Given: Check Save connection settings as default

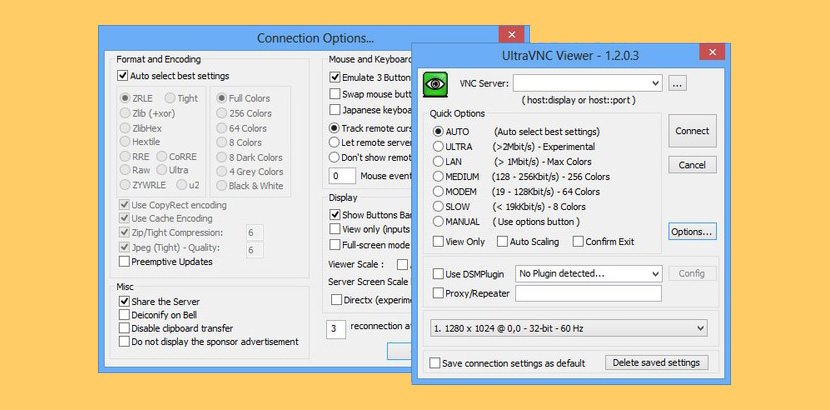Looking at the screenshot, I should pos(435,363).
